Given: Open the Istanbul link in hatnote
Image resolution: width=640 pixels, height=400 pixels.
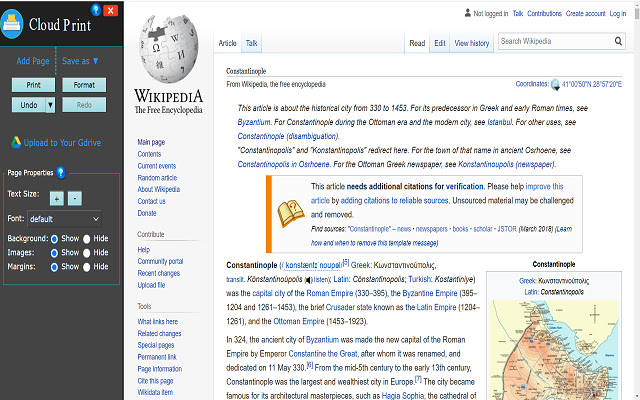Looking at the screenshot, I should point(500,122).
